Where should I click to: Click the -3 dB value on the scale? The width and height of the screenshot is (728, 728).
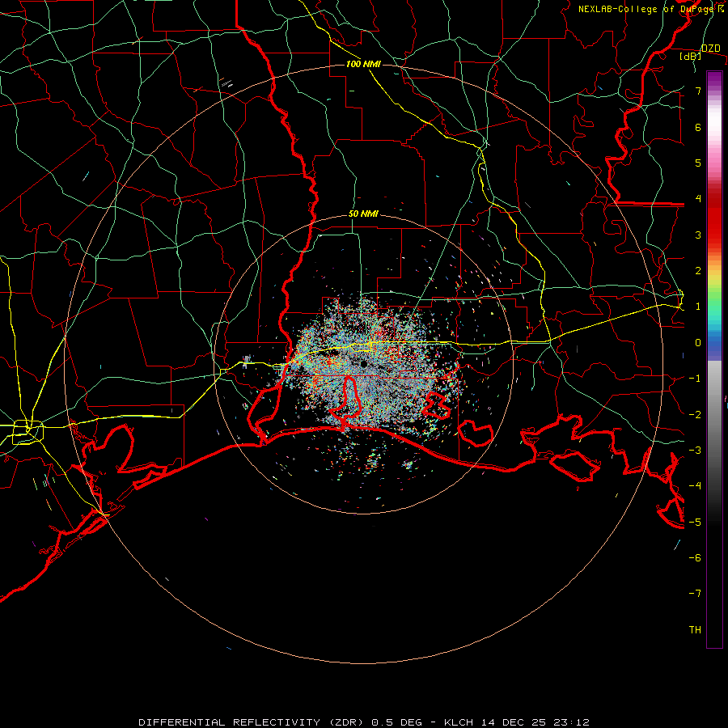tap(695, 451)
